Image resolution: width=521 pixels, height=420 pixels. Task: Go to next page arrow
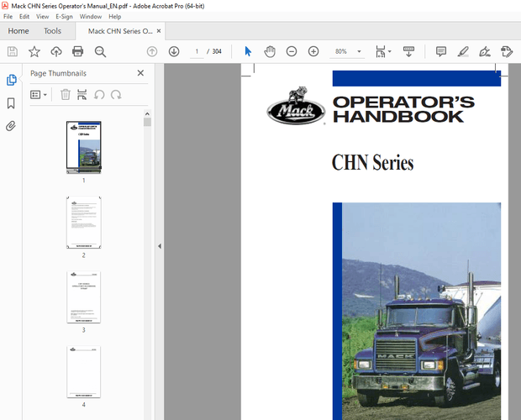click(174, 51)
